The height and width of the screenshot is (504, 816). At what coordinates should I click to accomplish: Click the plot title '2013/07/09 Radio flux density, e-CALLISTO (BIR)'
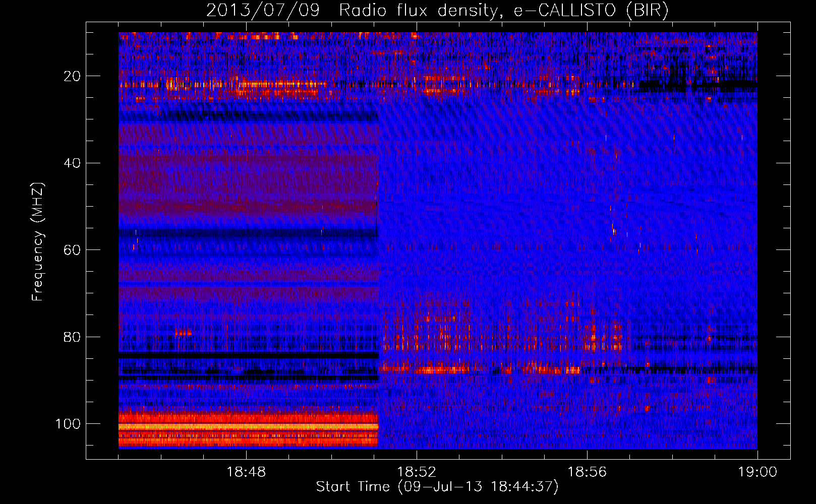[437, 11]
